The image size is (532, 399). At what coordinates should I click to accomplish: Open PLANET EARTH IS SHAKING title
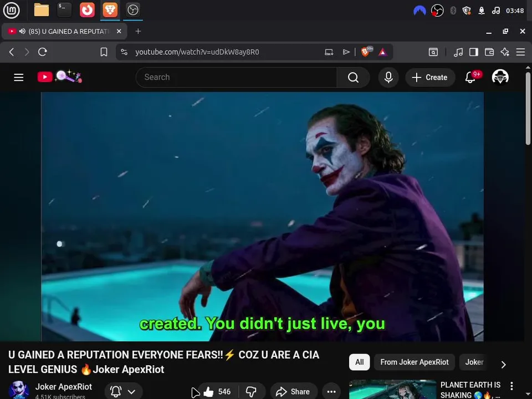pyautogui.click(x=470, y=390)
